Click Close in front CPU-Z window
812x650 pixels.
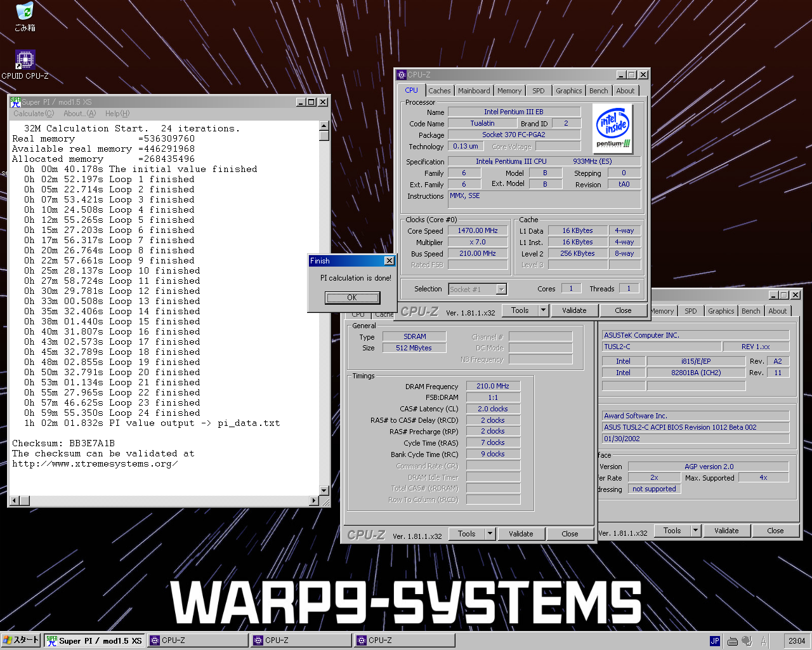tap(623, 310)
